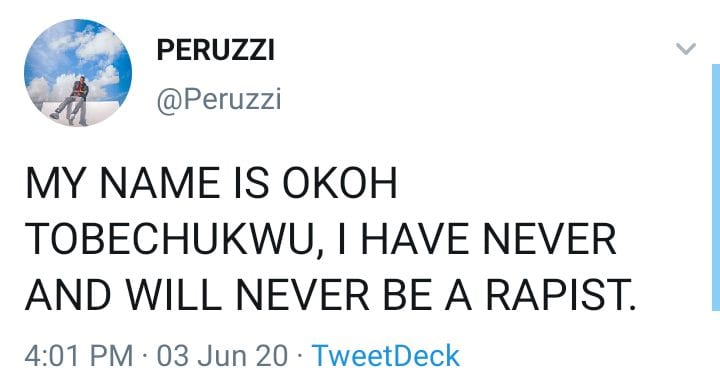Click the blue vertical bar at right edge
The width and height of the screenshot is (720, 387).
point(715,187)
